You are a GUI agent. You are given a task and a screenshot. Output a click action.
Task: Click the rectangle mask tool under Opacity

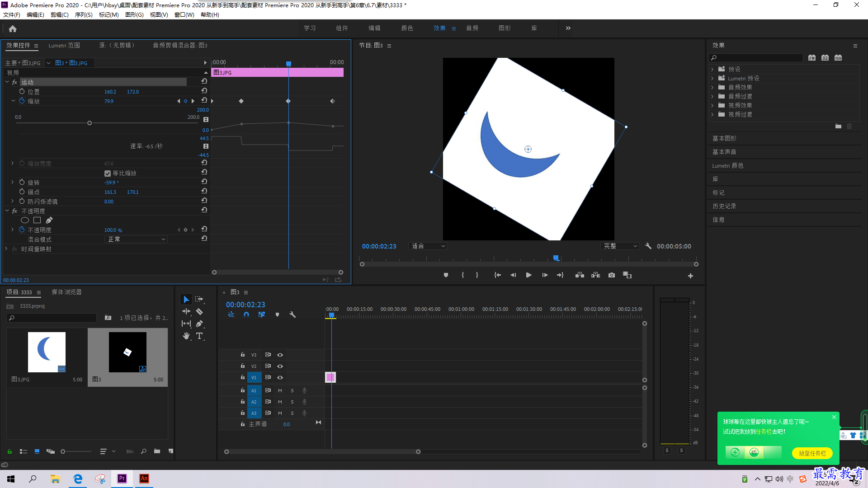coord(37,220)
